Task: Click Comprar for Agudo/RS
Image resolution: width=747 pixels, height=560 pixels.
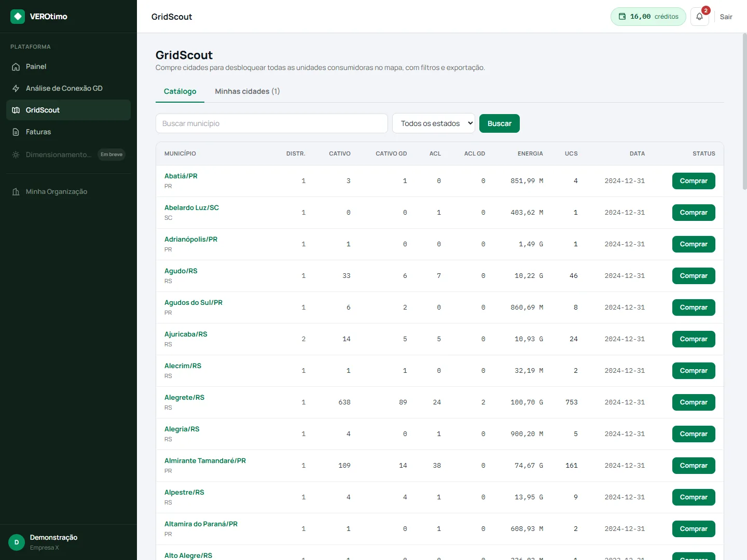Action: pyautogui.click(x=694, y=276)
